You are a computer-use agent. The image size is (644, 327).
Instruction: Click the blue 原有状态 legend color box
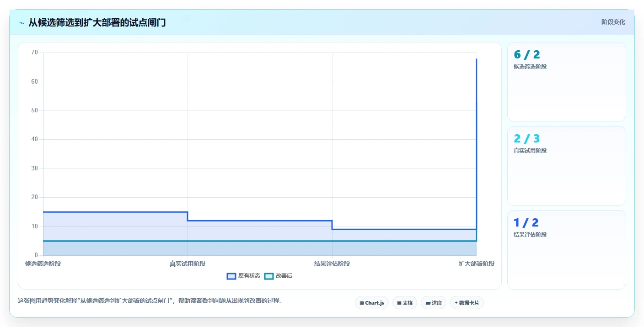[x=231, y=276]
